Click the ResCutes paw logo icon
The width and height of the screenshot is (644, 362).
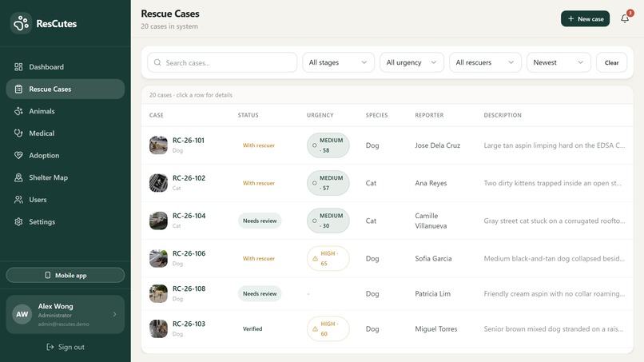click(21, 23)
